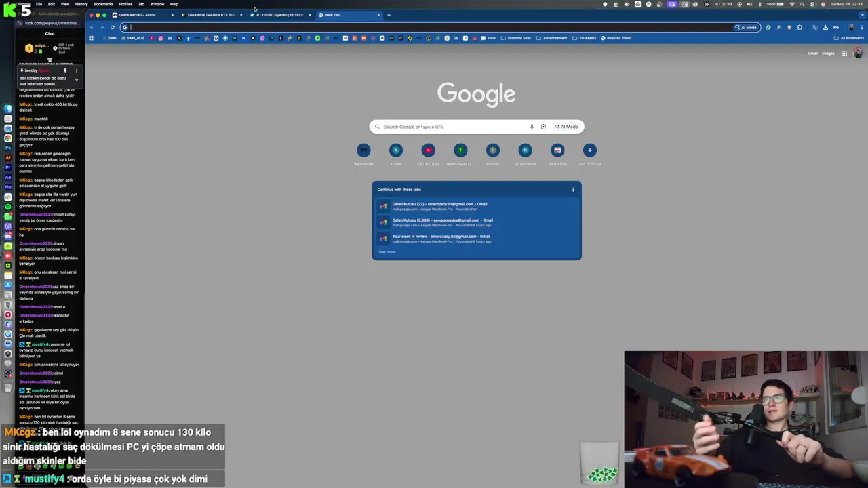Open Google apps grid icon
Viewport: 868px width, 488px height.
(844, 54)
